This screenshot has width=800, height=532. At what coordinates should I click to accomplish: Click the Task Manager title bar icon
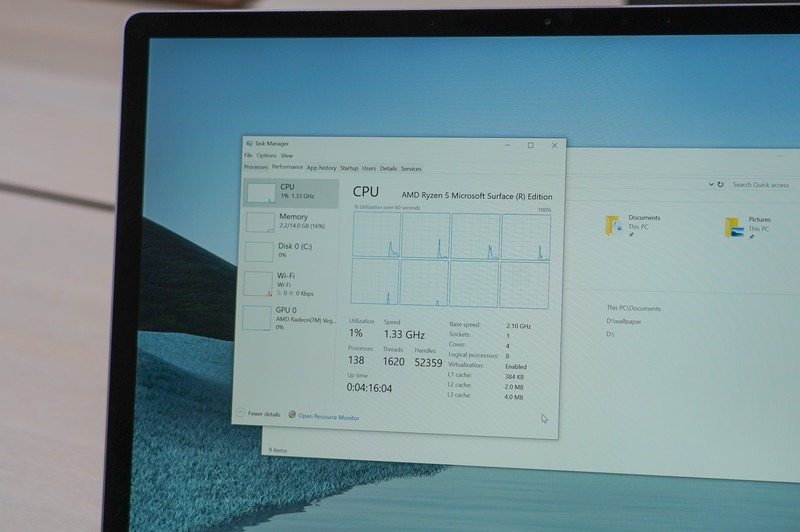click(x=249, y=143)
